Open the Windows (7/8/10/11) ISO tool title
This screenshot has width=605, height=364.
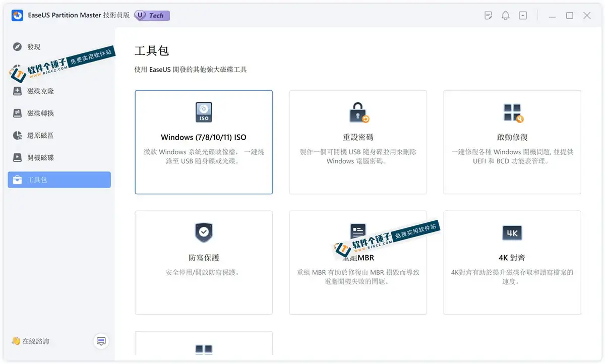pos(204,137)
